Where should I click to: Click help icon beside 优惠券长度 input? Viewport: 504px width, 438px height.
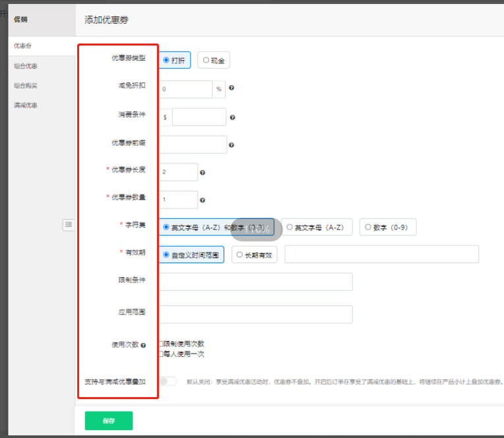[203, 173]
